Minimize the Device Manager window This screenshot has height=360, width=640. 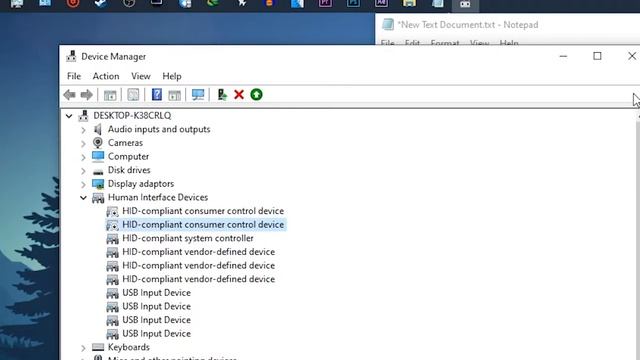click(x=563, y=56)
